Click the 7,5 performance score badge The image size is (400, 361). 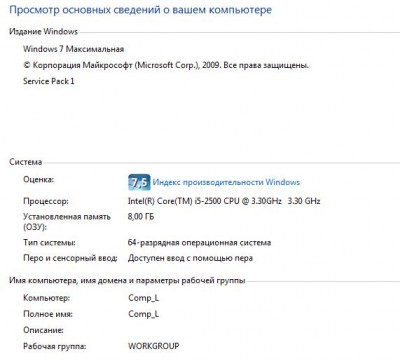point(139,182)
